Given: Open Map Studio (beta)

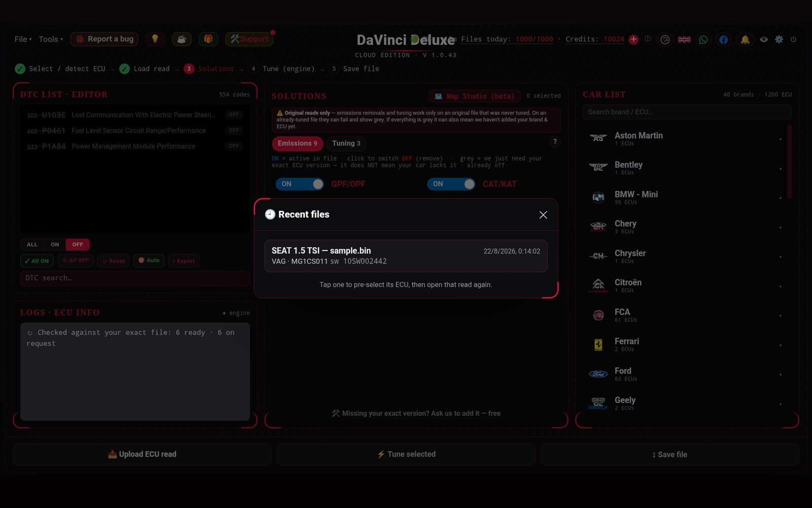Looking at the screenshot, I should pyautogui.click(x=475, y=96).
